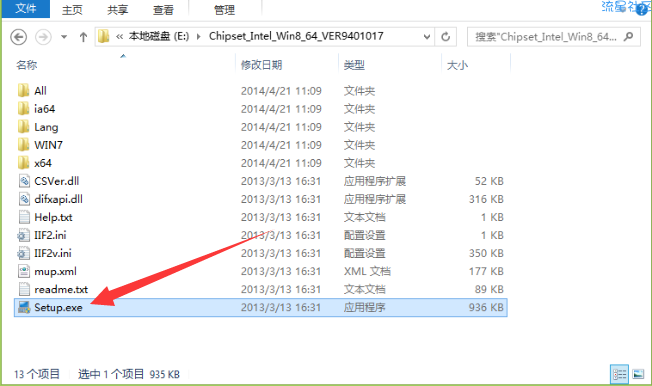The image size is (652, 386).
Task: Click the WIN7 folder name
Action: point(48,145)
